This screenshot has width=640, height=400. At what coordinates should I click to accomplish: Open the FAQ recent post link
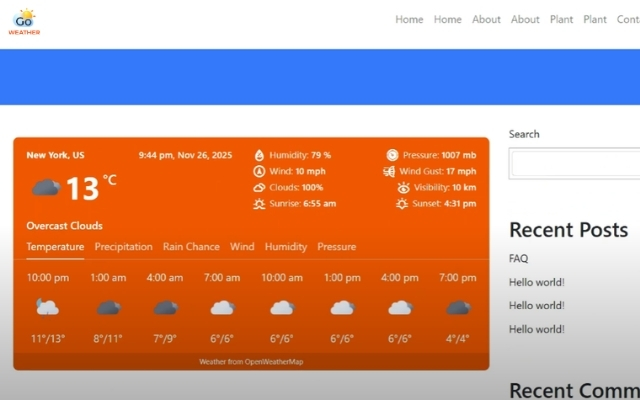point(518,259)
